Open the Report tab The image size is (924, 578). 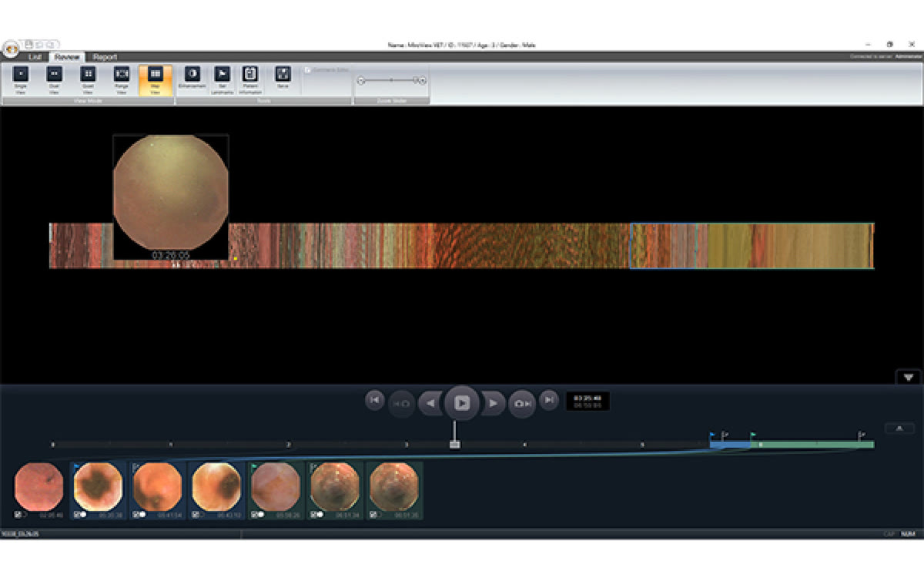tap(105, 57)
